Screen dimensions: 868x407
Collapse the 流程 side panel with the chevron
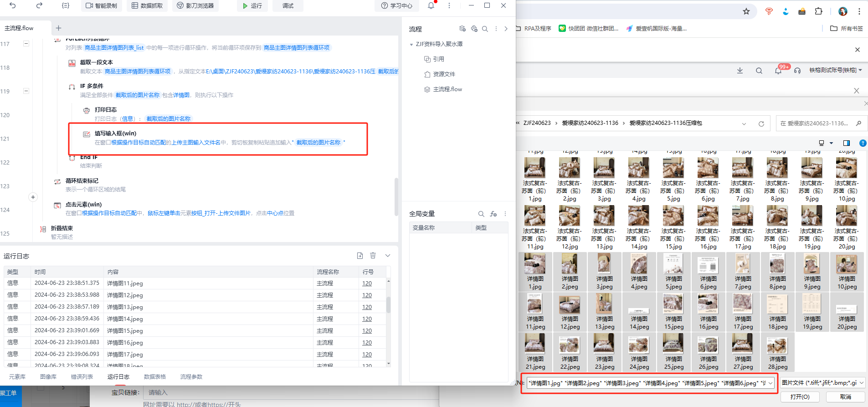point(506,29)
